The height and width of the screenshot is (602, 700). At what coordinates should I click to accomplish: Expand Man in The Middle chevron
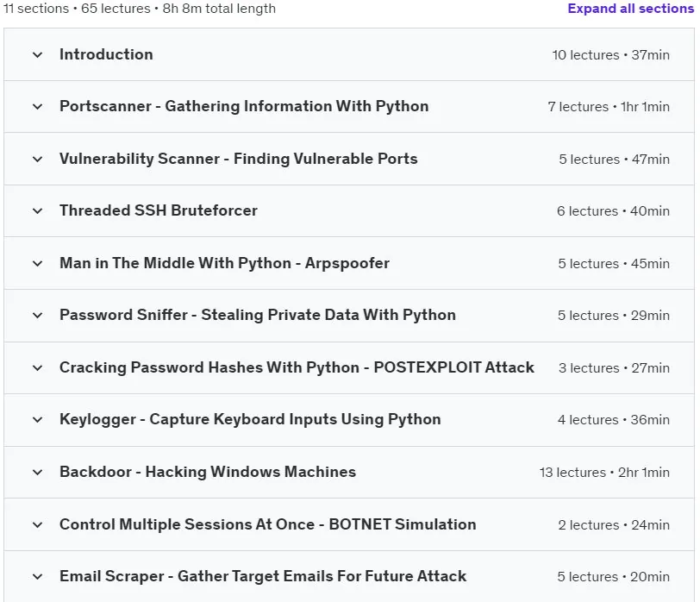pyautogui.click(x=38, y=264)
